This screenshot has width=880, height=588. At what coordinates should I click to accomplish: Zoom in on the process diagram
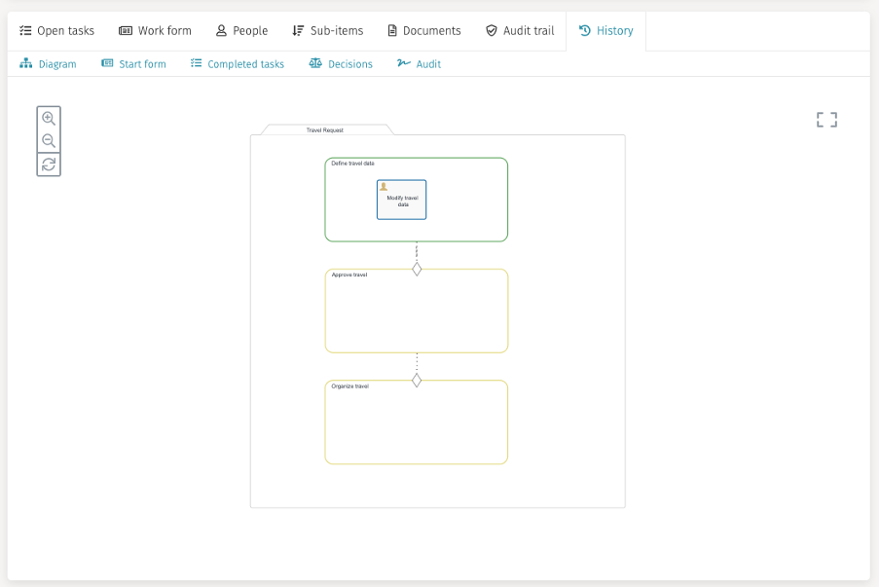49,119
